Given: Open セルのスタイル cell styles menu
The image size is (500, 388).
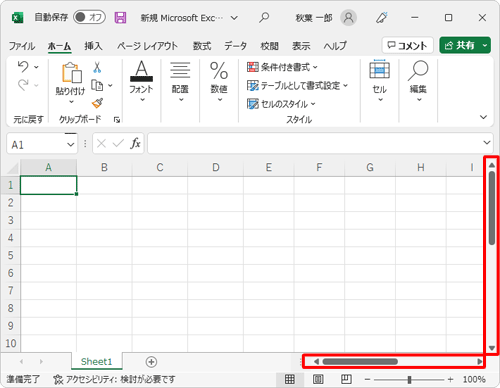Looking at the screenshot, I should point(281,104).
